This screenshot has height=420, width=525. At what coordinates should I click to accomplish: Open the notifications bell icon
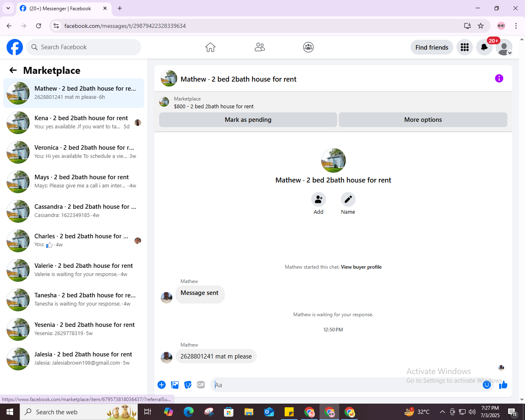click(x=484, y=47)
